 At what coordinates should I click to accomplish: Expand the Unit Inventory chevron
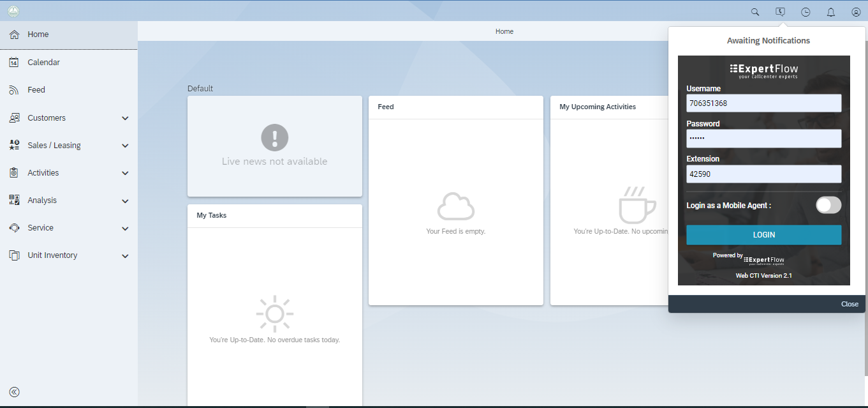click(x=125, y=256)
